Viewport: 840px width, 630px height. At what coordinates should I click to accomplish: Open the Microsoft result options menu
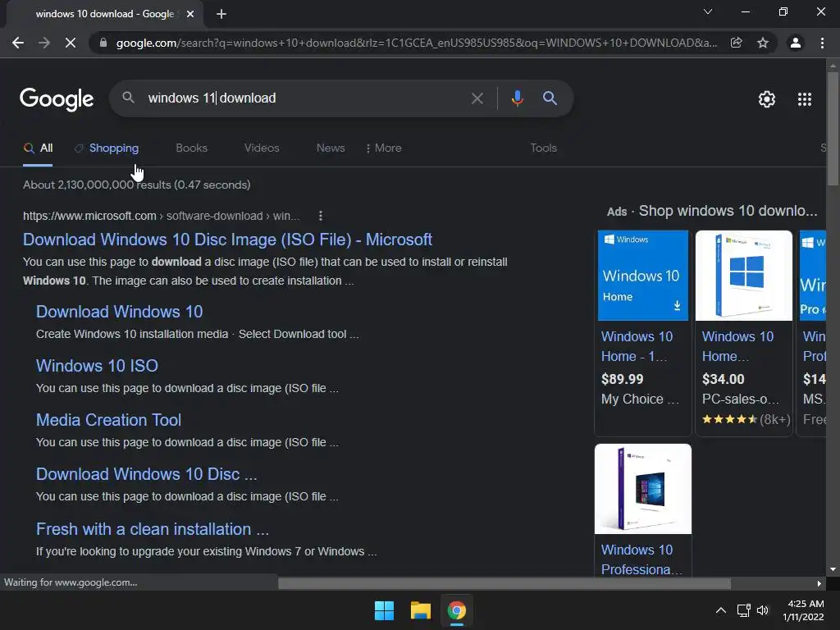tap(321, 216)
